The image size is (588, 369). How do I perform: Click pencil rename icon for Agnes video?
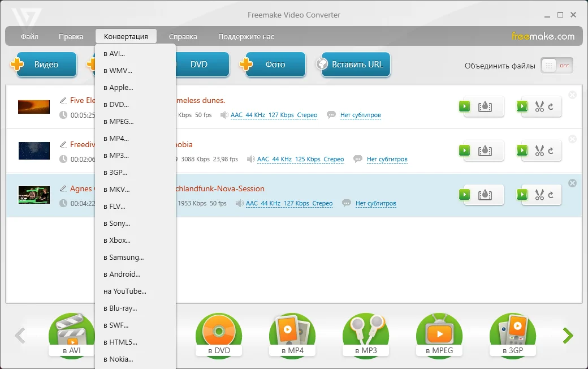(63, 188)
